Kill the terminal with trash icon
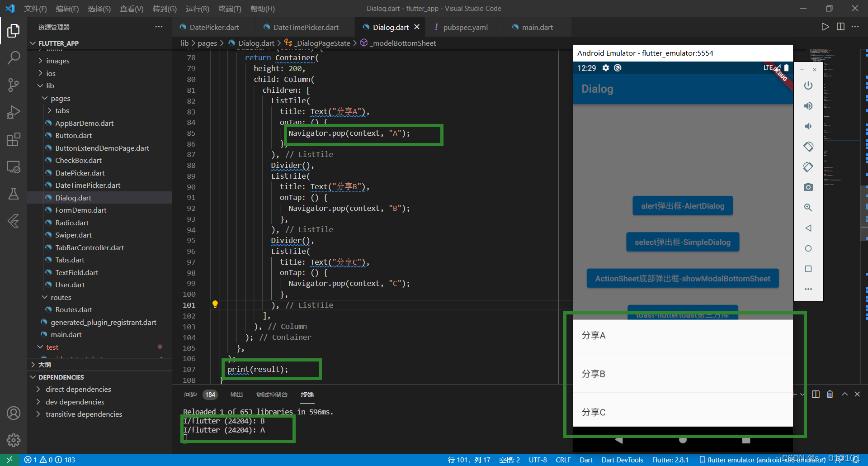This screenshot has height=466, width=868. coord(830,394)
